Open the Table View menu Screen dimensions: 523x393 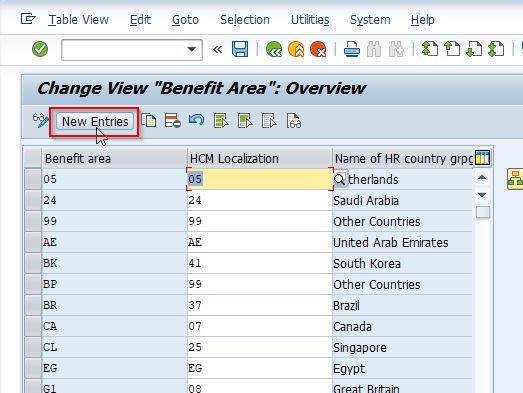(x=79, y=20)
